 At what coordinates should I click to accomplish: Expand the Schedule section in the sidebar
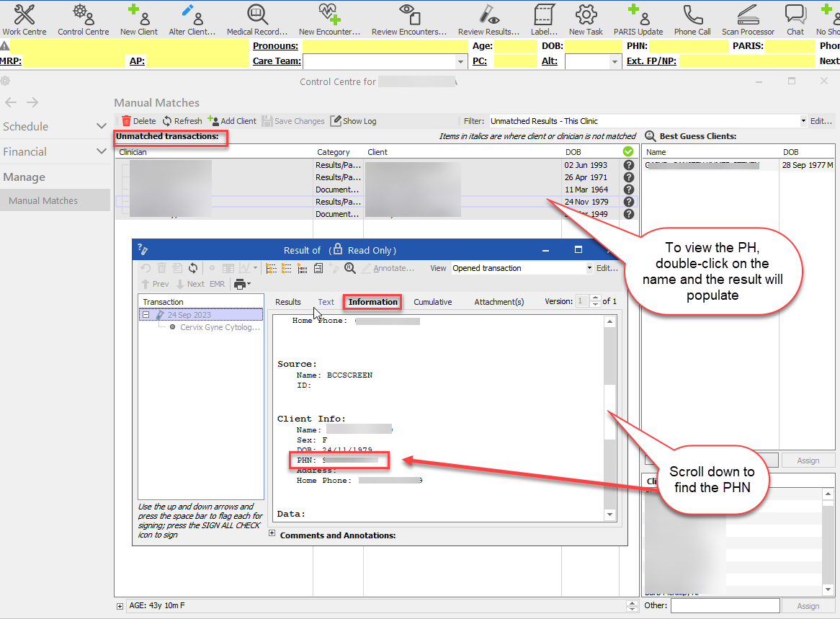[x=101, y=126]
